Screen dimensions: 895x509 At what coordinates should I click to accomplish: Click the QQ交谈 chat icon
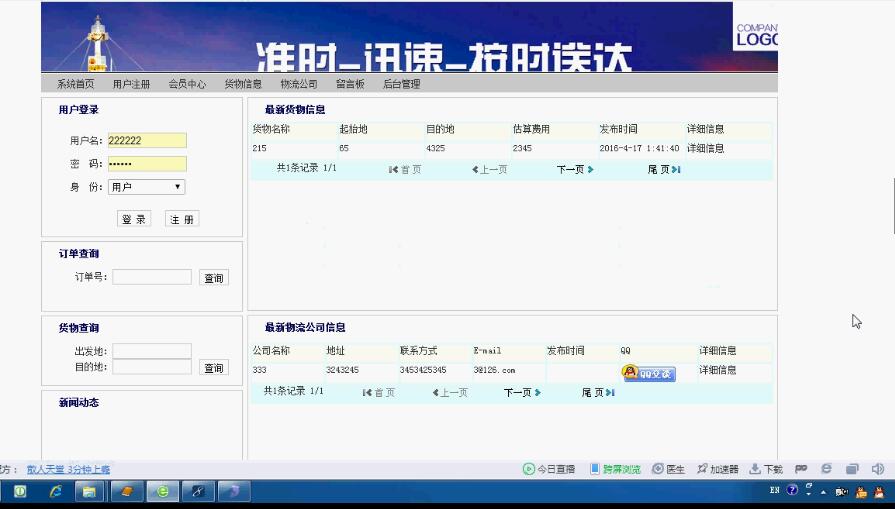[649, 373]
